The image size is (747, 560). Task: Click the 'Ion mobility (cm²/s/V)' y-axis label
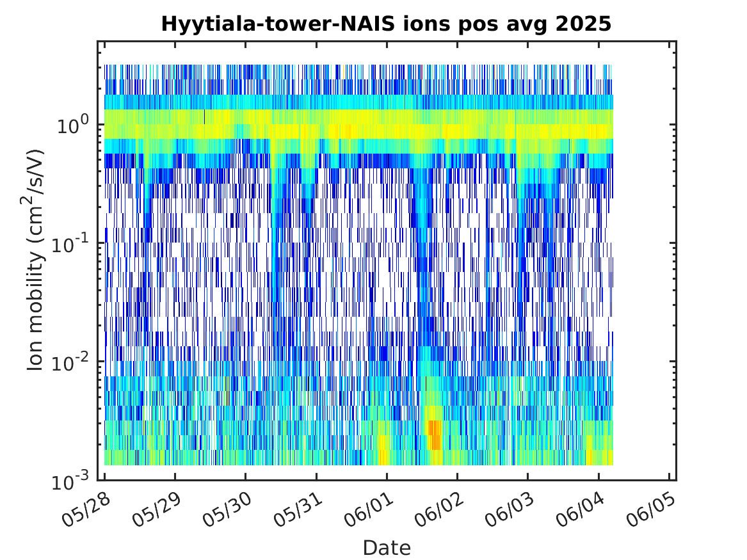pos(35,260)
